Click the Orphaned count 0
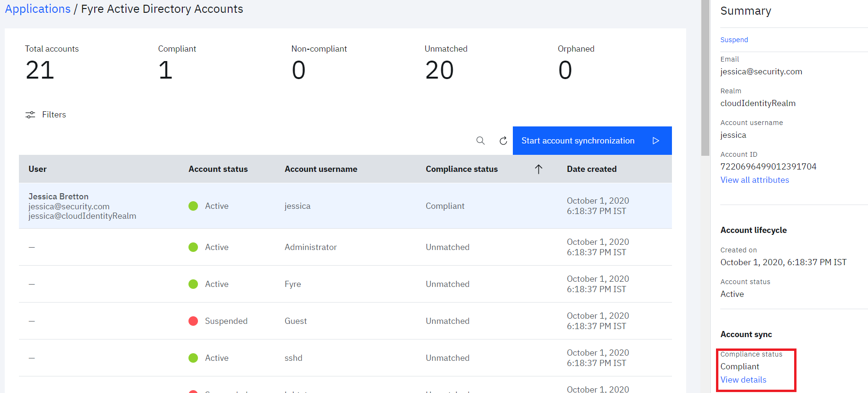 [x=565, y=70]
